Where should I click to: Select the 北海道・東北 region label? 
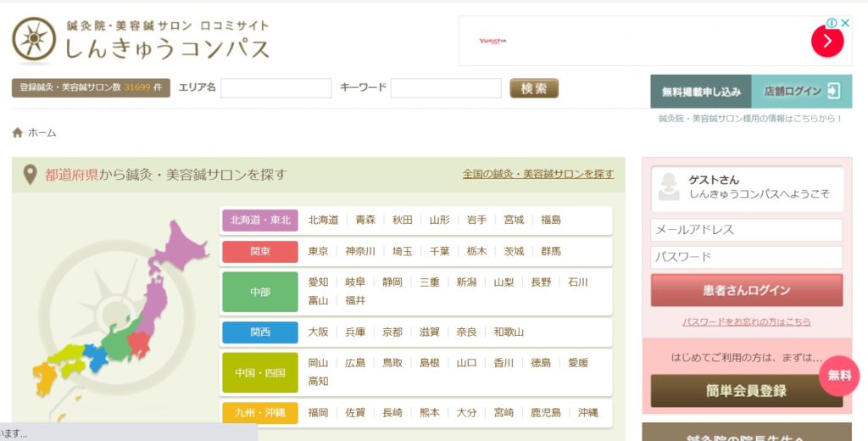pyautogui.click(x=260, y=220)
